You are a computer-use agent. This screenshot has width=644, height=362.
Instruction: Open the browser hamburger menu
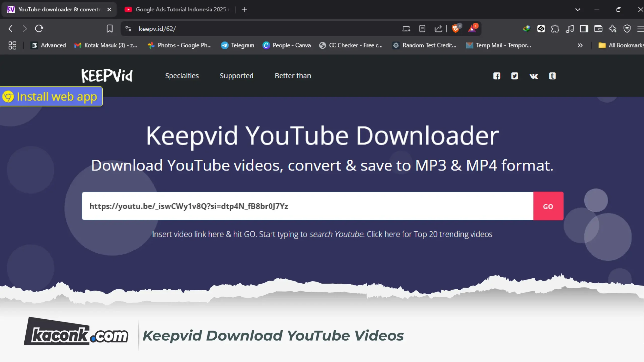click(x=640, y=29)
